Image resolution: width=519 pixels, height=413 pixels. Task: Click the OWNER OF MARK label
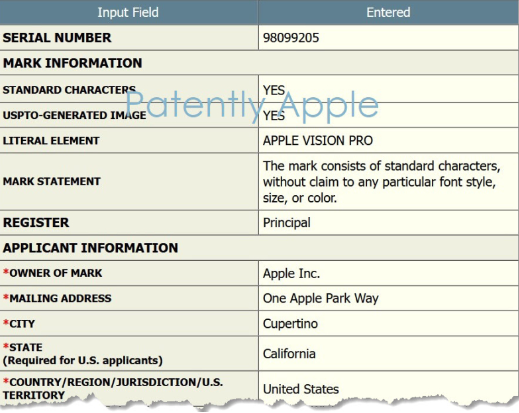(x=53, y=273)
